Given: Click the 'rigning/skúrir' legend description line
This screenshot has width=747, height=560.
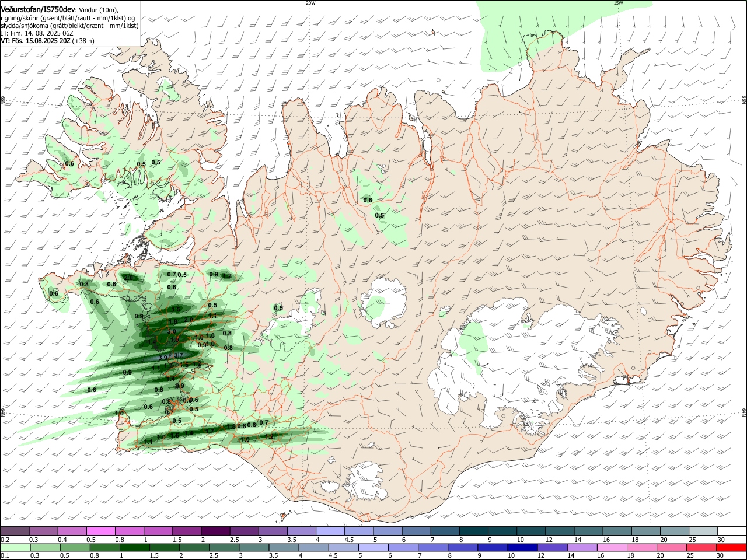Looking at the screenshot, I should 68,18.
